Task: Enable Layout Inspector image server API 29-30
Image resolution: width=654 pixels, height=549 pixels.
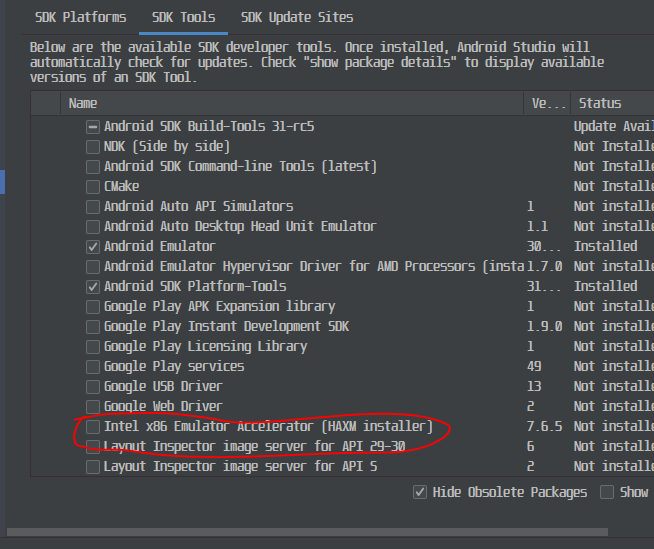Action: tap(93, 447)
